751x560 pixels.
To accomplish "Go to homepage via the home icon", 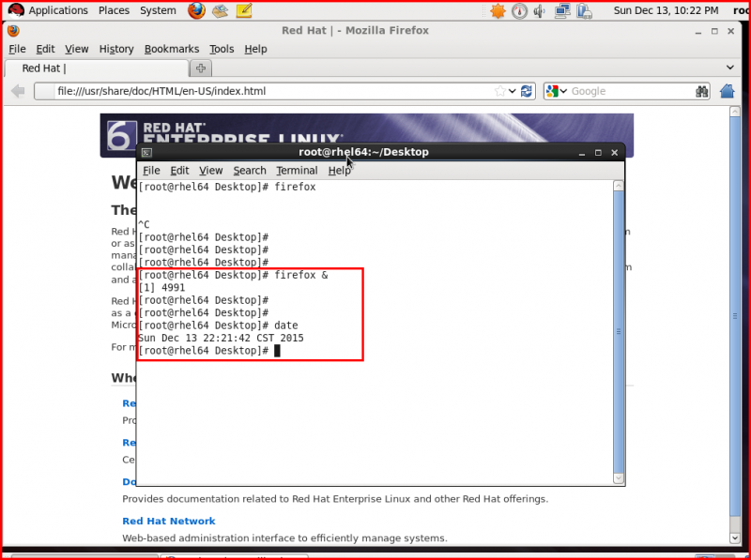I will pos(726,91).
